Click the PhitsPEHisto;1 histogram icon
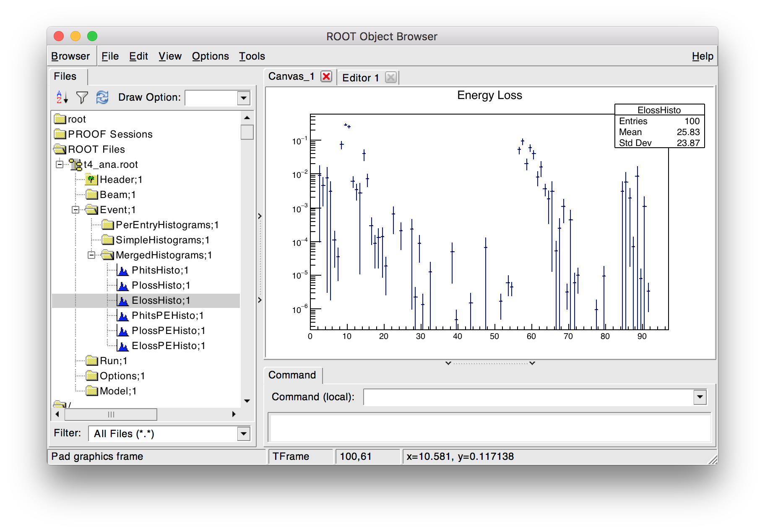This screenshot has height=532, width=765. click(x=123, y=316)
